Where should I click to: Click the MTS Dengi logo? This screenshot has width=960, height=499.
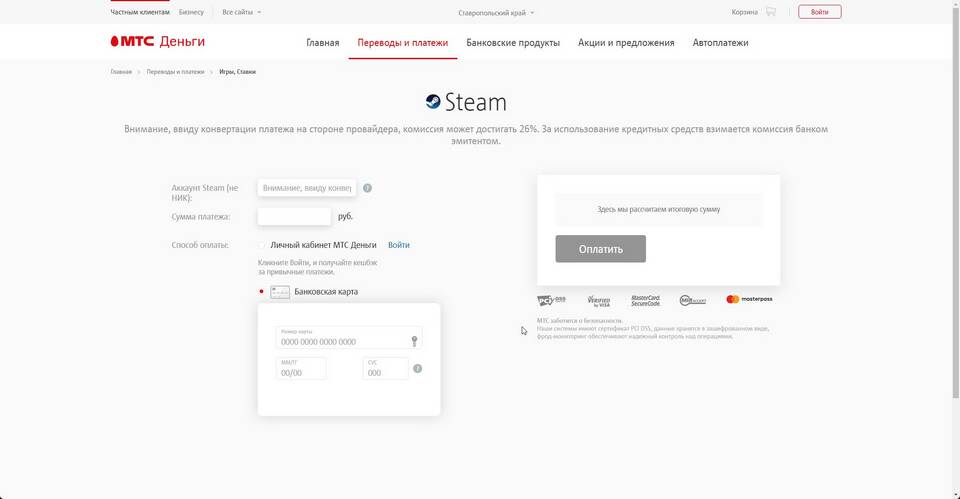[x=157, y=42]
